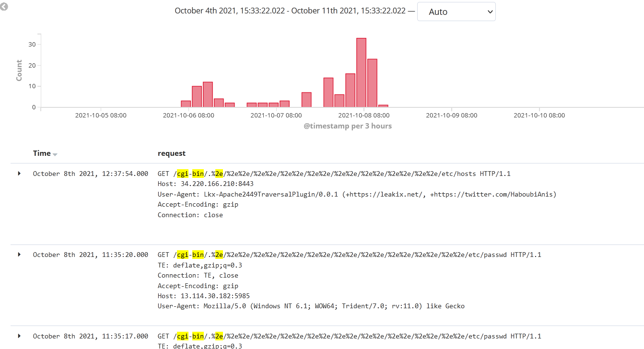
Task: Collapse the sidebar using the chevron icon
Action: (4, 7)
